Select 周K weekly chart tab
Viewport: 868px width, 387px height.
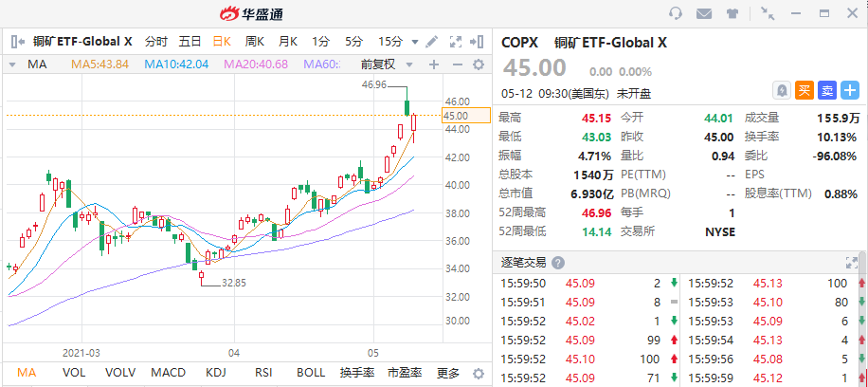click(255, 41)
